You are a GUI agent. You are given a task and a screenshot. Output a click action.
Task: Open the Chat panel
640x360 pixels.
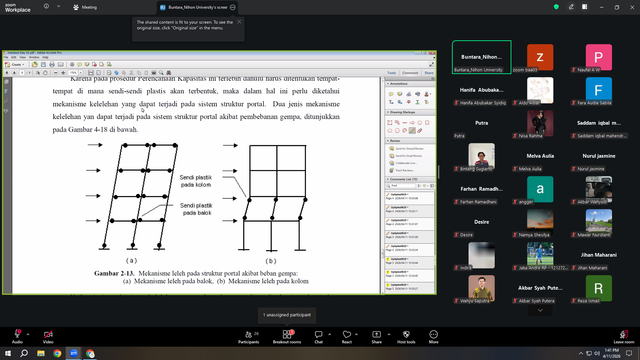(318, 336)
